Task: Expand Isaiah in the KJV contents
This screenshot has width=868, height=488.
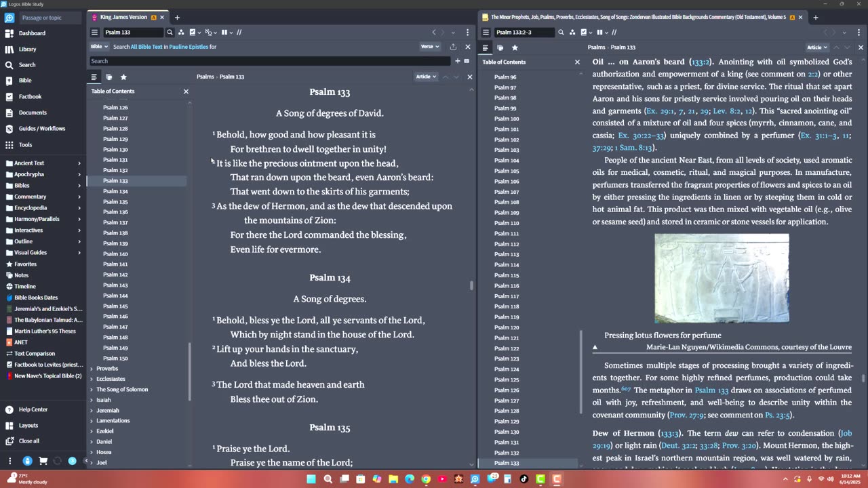Action: [x=92, y=400]
